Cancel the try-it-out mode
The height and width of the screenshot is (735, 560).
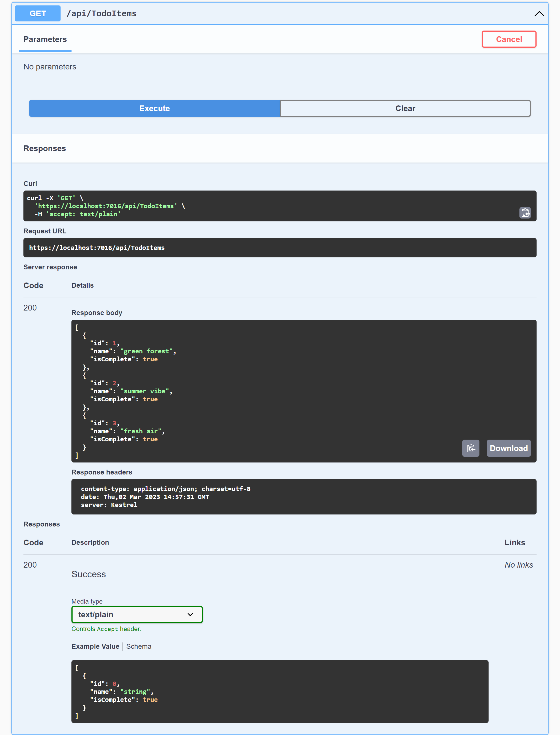pyautogui.click(x=508, y=39)
